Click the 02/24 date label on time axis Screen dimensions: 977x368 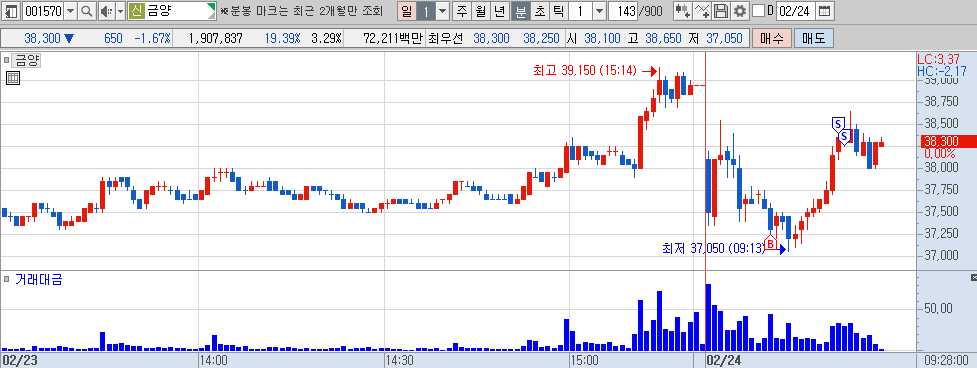[x=723, y=361]
